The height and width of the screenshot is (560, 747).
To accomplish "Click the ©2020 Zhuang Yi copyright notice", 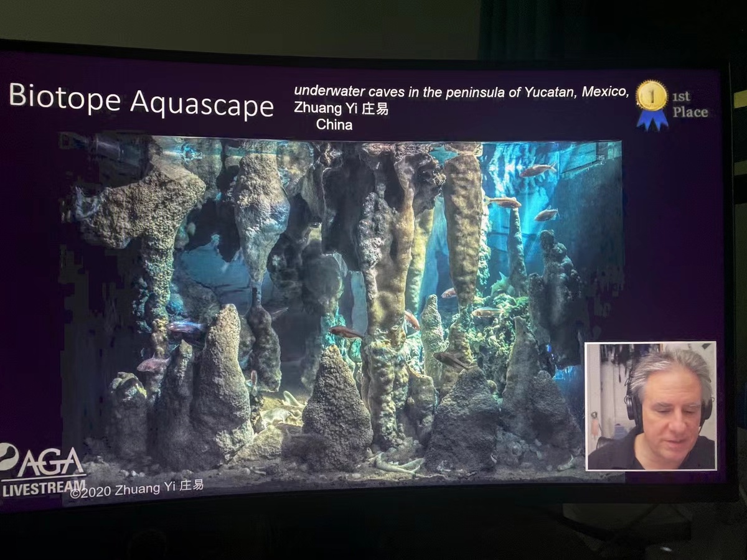I will pos(136,488).
